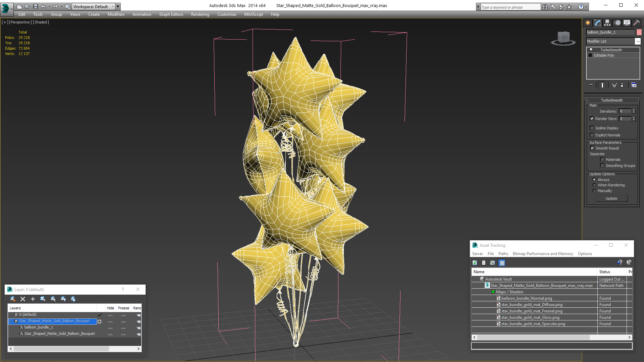Open the Rendering menu
Image resolution: width=644 pixels, height=362 pixels.
(200, 14)
